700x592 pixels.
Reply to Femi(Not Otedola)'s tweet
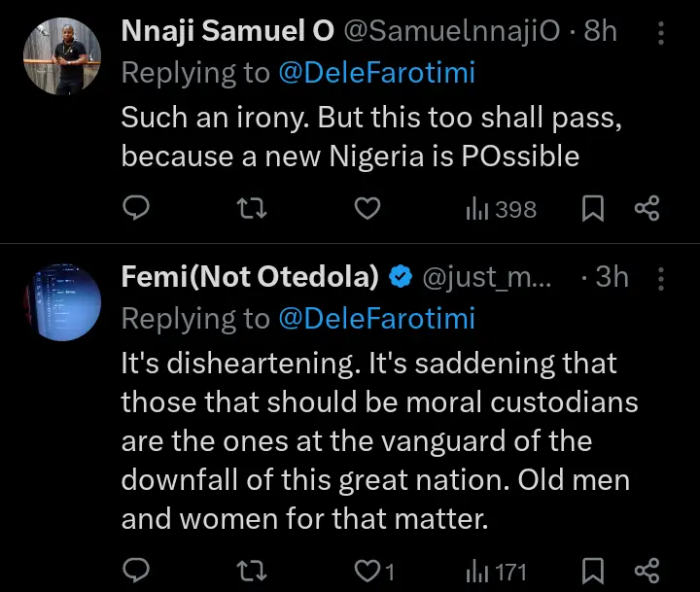(138, 570)
